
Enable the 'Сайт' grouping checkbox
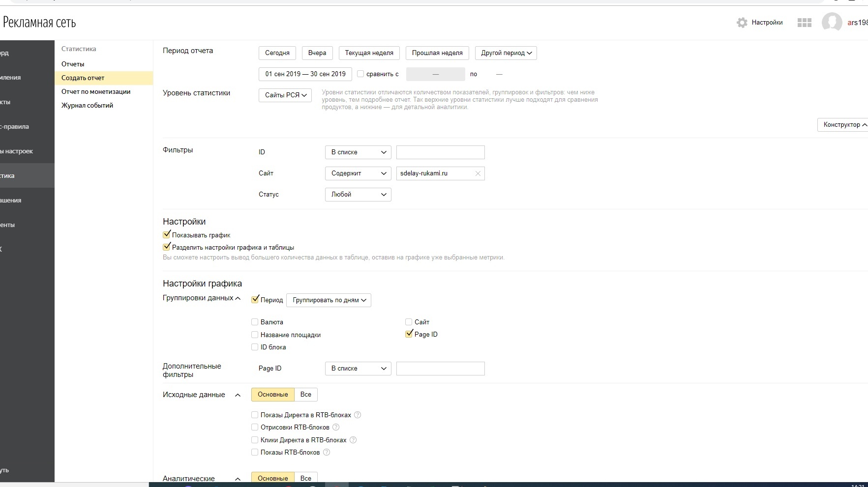point(409,322)
